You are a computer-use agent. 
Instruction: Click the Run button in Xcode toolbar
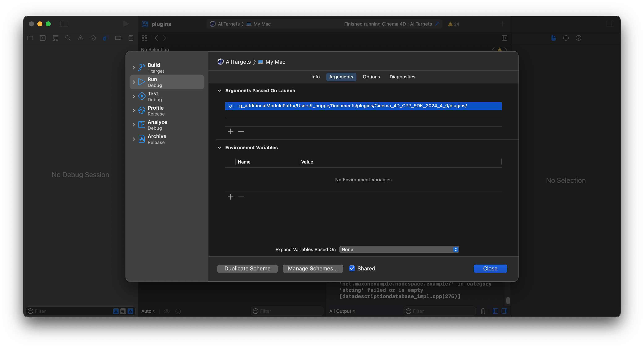[x=126, y=24]
